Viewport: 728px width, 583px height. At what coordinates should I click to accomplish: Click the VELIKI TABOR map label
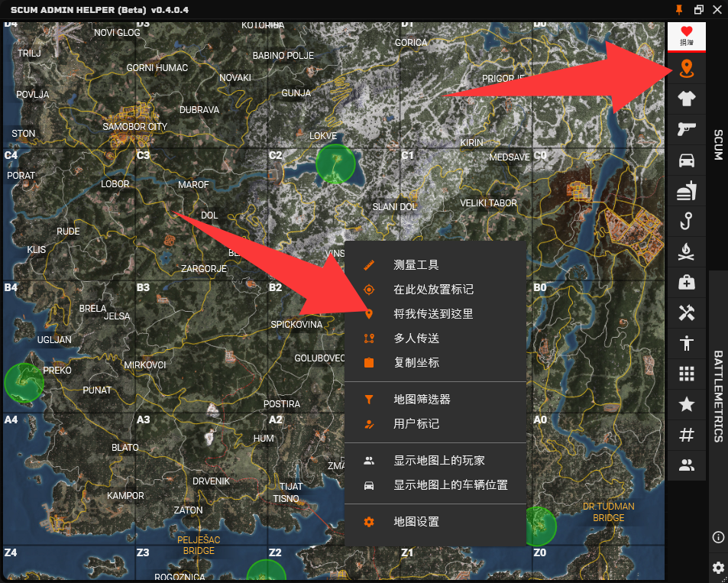click(x=488, y=203)
